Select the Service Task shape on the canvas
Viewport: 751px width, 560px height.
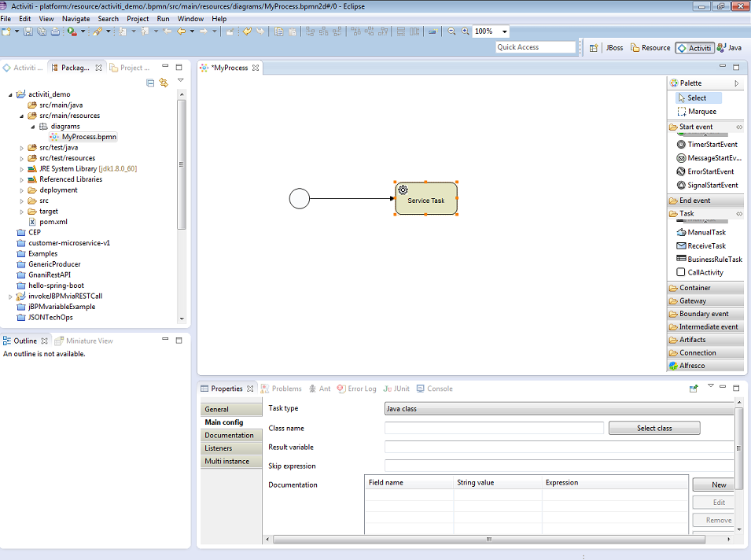pyautogui.click(x=425, y=199)
